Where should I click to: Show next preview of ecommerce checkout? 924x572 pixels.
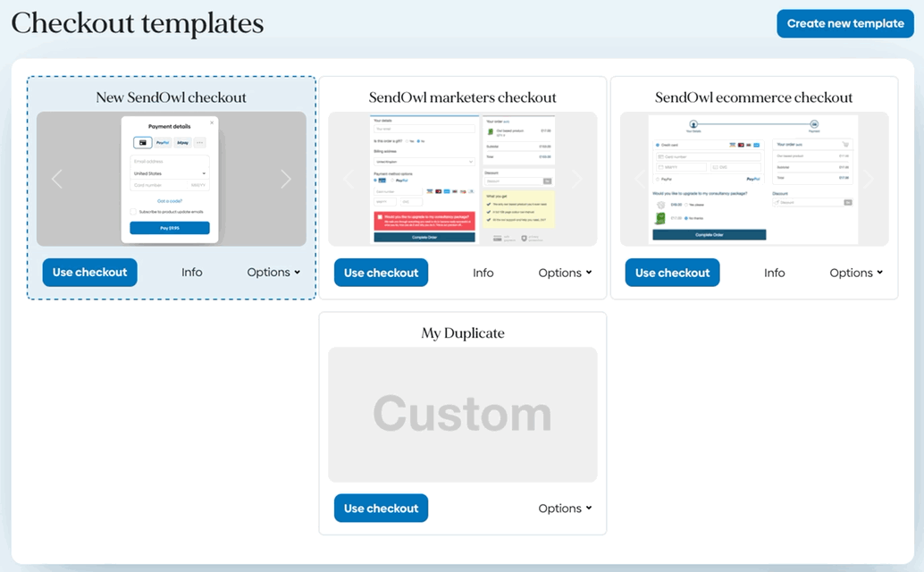point(869,179)
